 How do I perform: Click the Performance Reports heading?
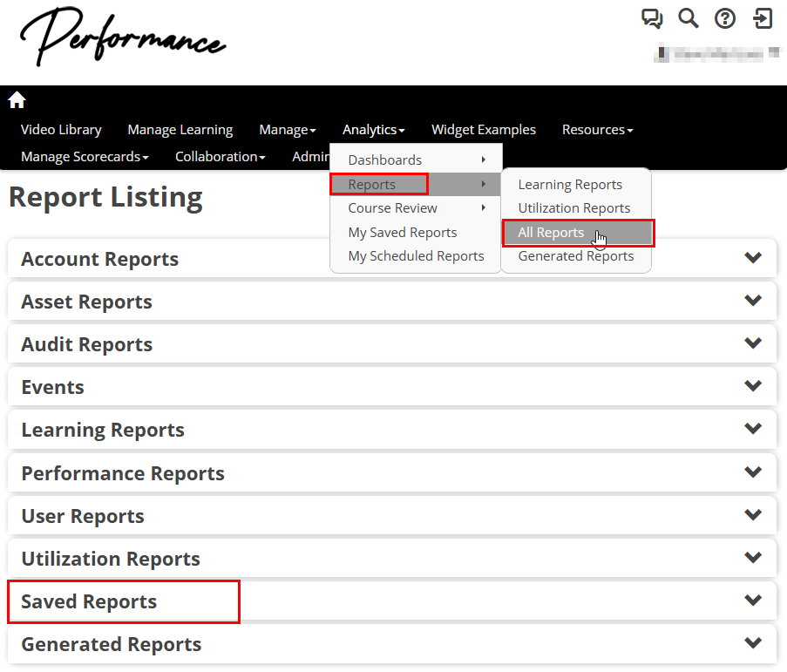point(123,473)
